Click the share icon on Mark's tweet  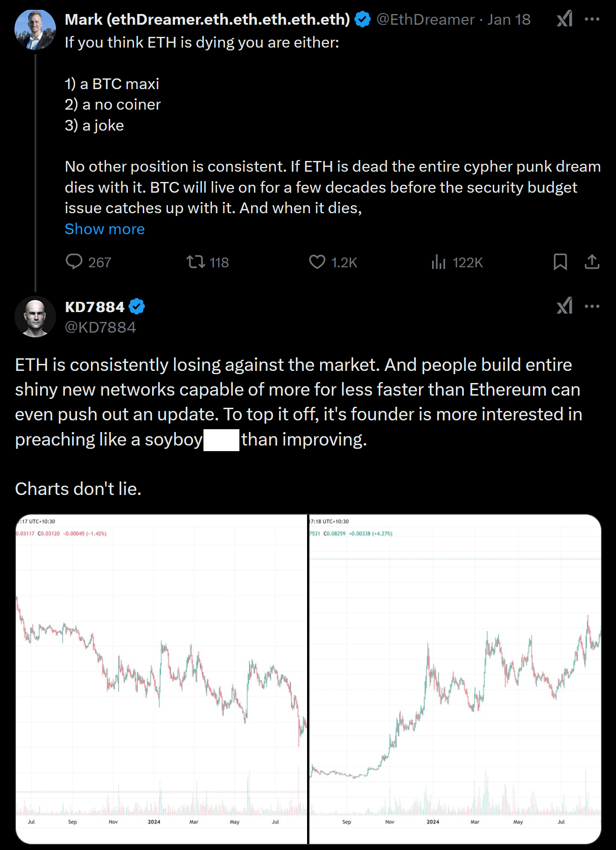[592, 262]
